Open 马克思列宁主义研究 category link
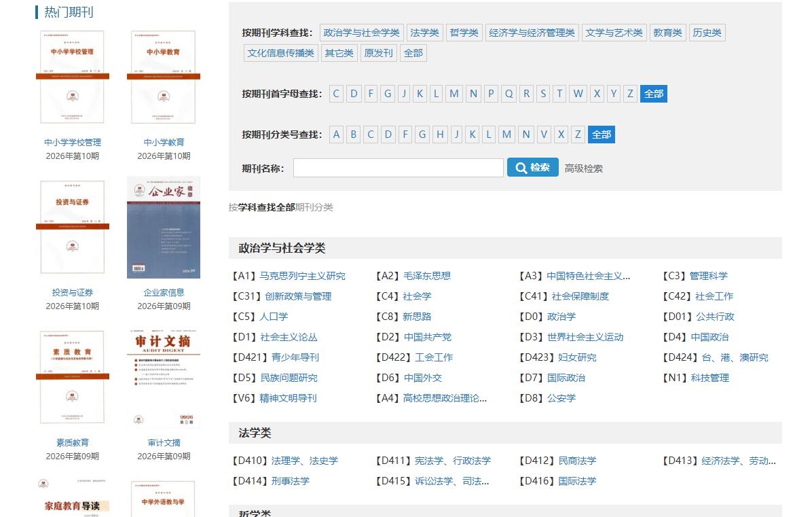 302,276
